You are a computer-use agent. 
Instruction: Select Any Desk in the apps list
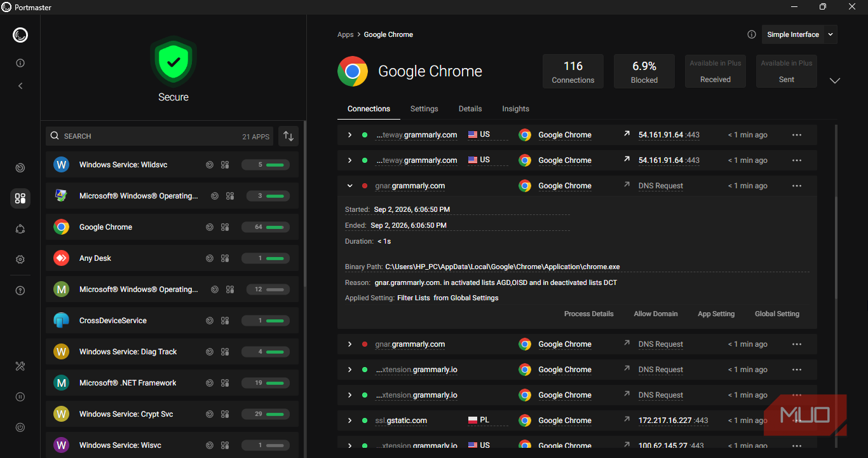172,258
